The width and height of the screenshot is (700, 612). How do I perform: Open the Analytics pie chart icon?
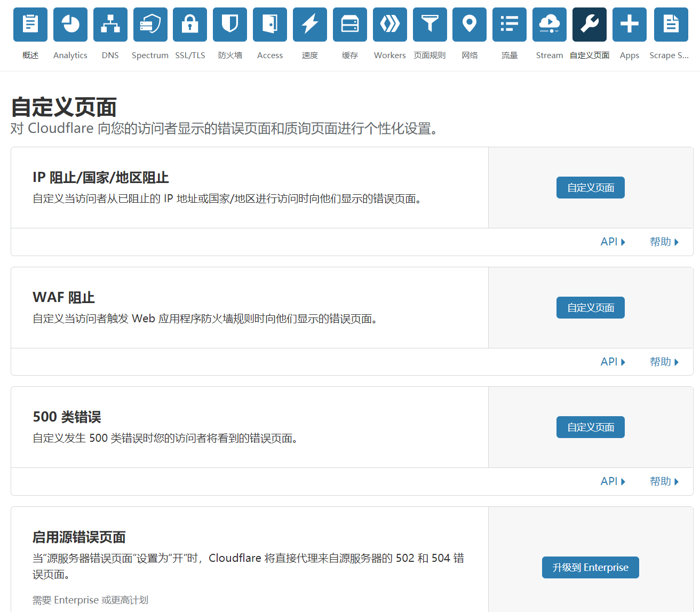tap(70, 25)
